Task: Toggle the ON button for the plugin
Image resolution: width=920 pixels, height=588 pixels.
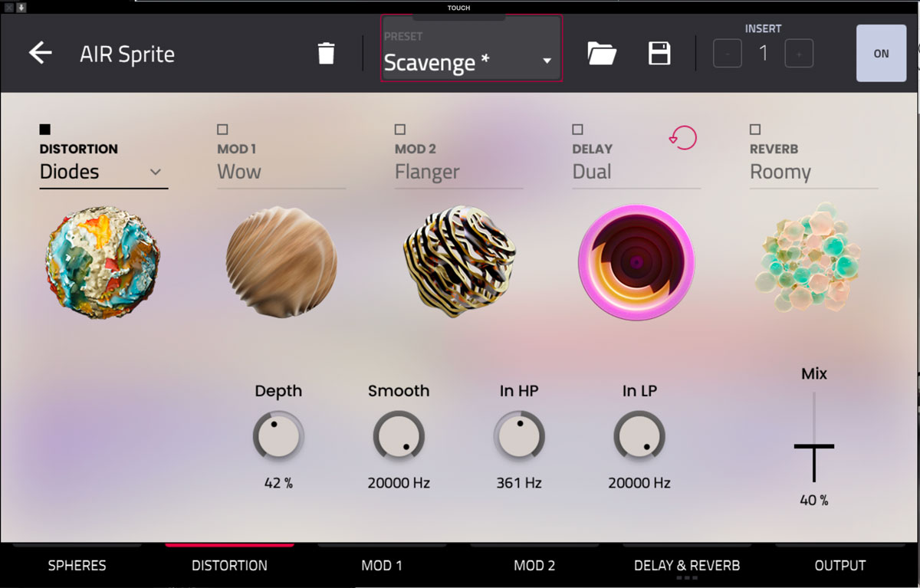Action: click(881, 54)
